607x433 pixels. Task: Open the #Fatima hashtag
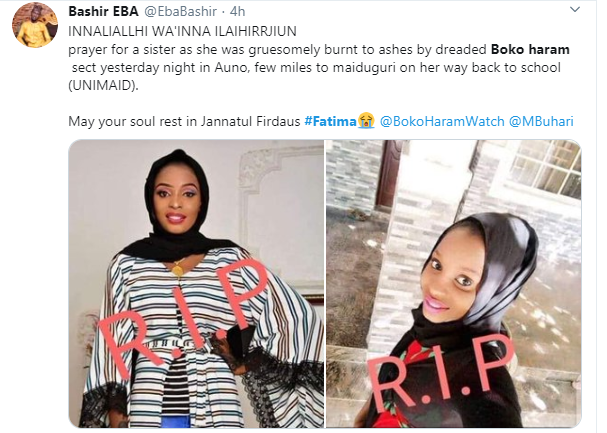click(x=330, y=122)
